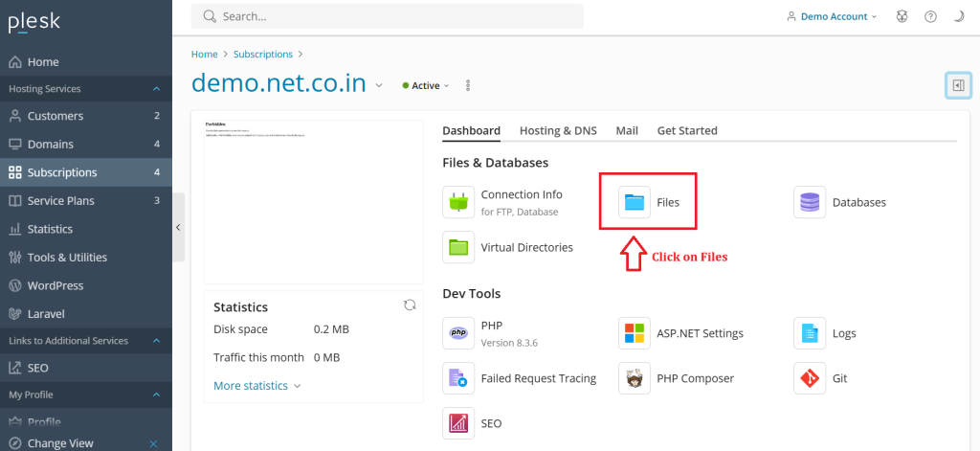980x451 pixels.
Task: Open the Logs icon
Action: 810,333
